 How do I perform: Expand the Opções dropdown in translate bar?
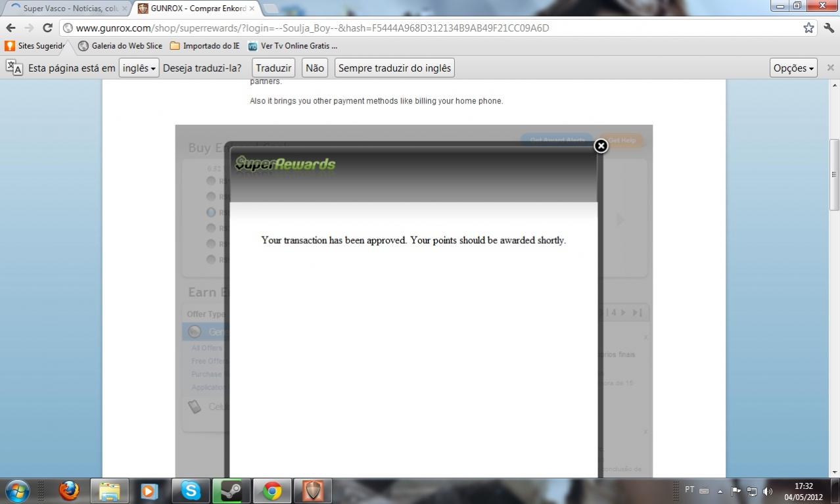pyautogui.click(x=793, y=68)
